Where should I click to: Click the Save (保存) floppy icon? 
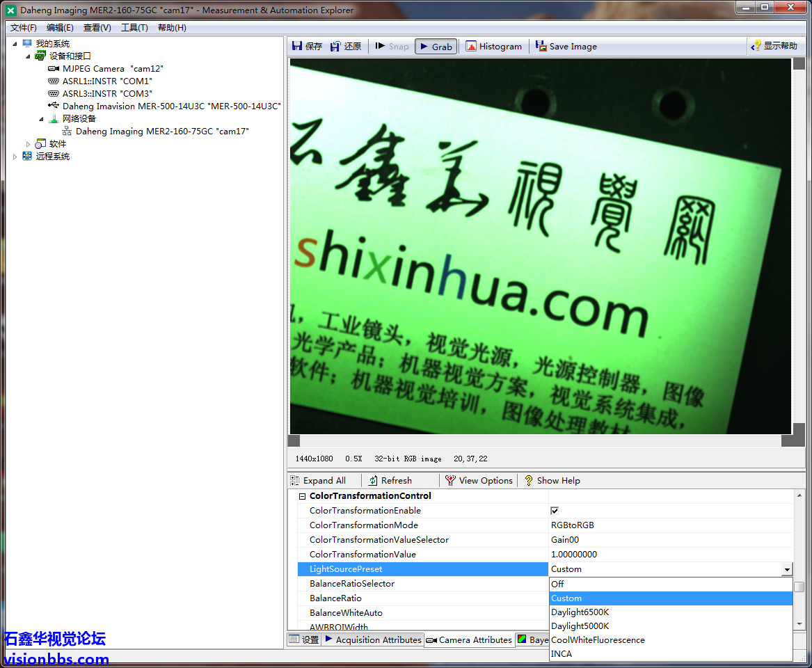tap(296, 46)
